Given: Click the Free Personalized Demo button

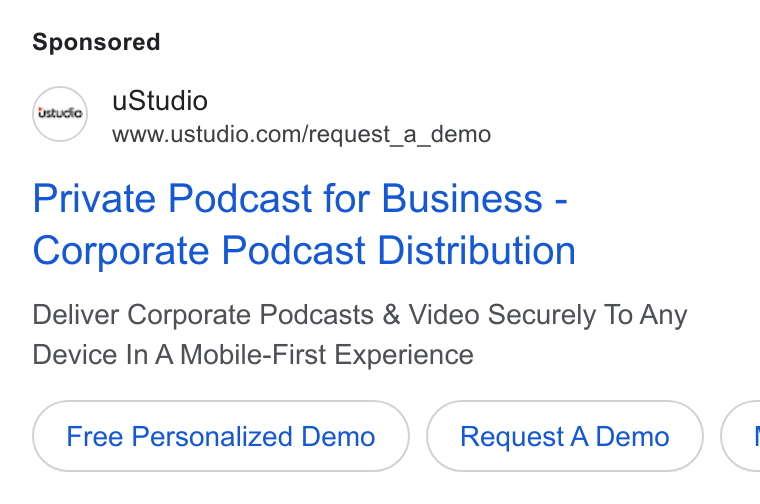Looking at the screenshot, I should (x=221, y=436).
